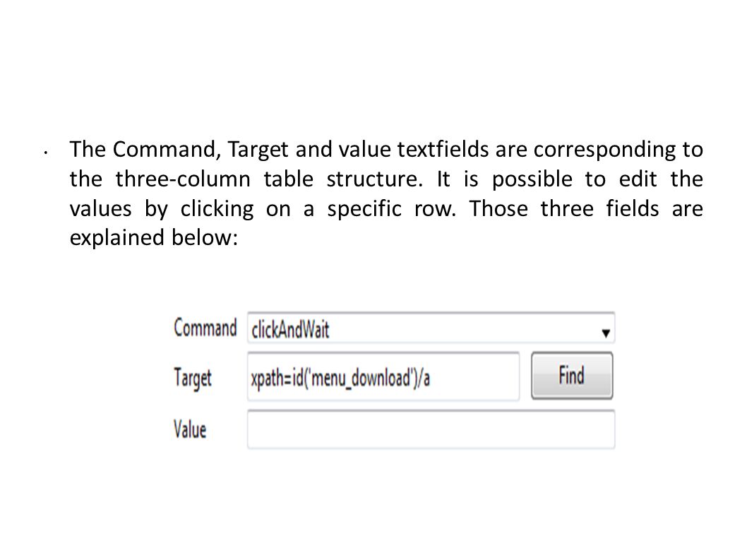Select the clickAndWait text in Command box
The image size is (747, 560).
[290, 329]
